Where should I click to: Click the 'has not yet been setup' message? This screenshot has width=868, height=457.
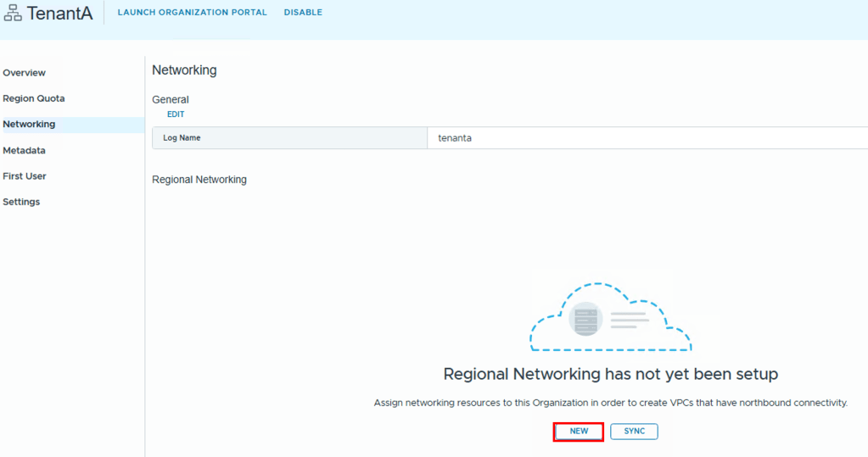(x=610, y=374)
